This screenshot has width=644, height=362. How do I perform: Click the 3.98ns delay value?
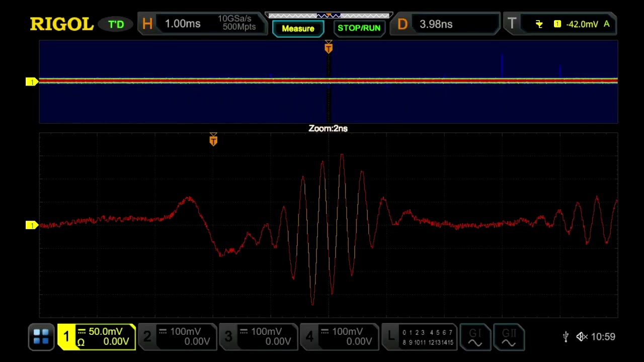click(436, 24)
